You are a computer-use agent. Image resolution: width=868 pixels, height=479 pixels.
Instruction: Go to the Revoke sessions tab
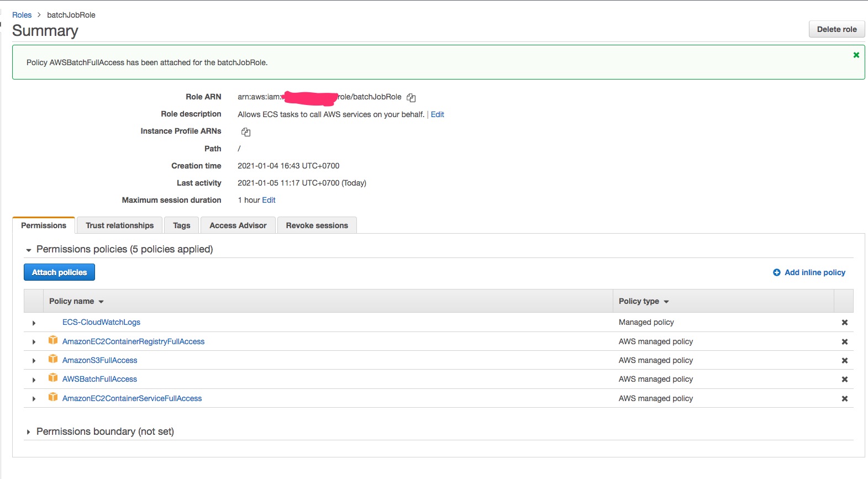(x=317, y=225)
